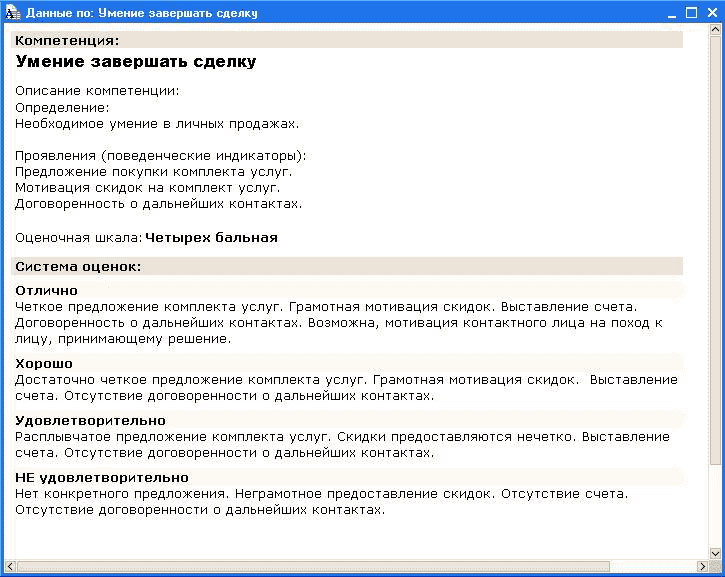The image size is (725, 577).
Task: Click heading Умение завершать сделку
Action: pyautogui.click(x=135, y=61)
